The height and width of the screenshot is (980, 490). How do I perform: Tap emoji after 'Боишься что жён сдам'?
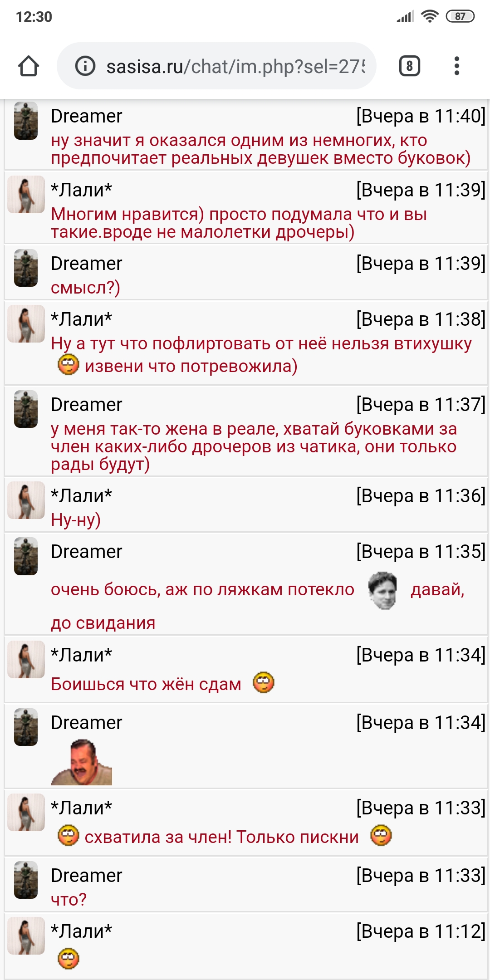tap(264, 682)
